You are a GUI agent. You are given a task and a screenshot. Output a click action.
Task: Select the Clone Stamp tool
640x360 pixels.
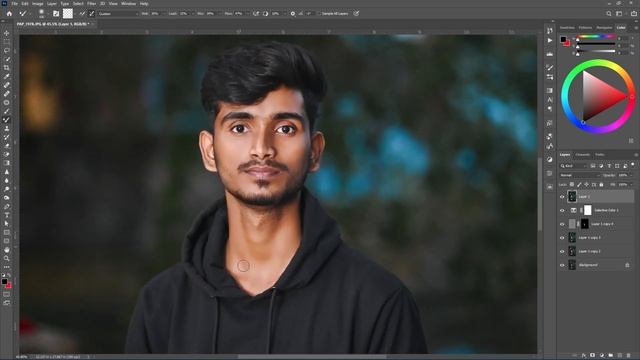[7, 128]
